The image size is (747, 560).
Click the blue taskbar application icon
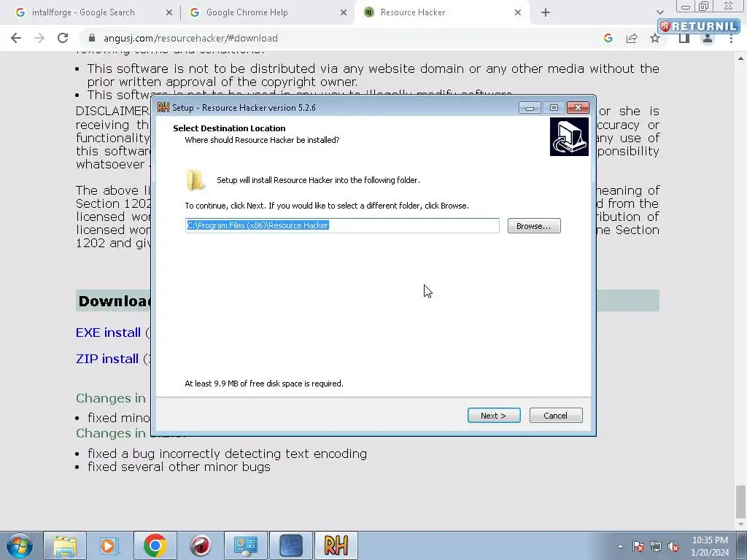point(291,545)
